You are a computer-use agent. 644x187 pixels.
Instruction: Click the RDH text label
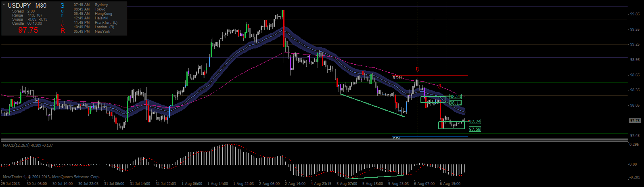pos(397,78)
